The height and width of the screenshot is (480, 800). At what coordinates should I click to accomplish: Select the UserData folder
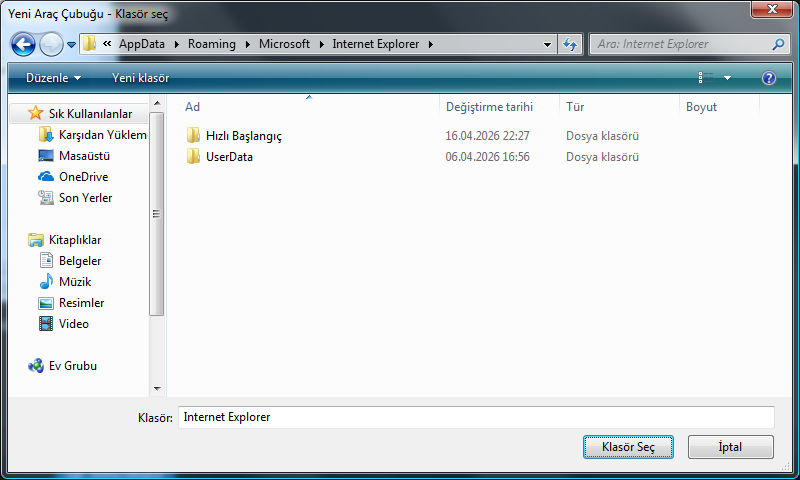229,157
